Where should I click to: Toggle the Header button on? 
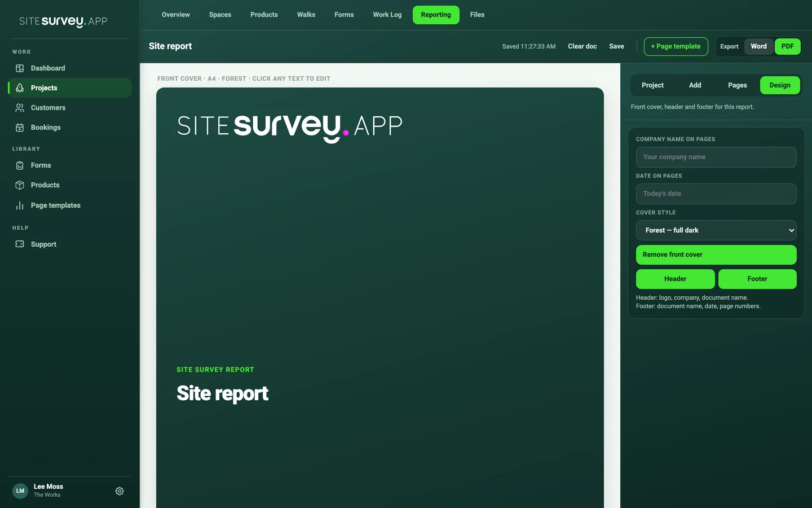tap(676, 279)
